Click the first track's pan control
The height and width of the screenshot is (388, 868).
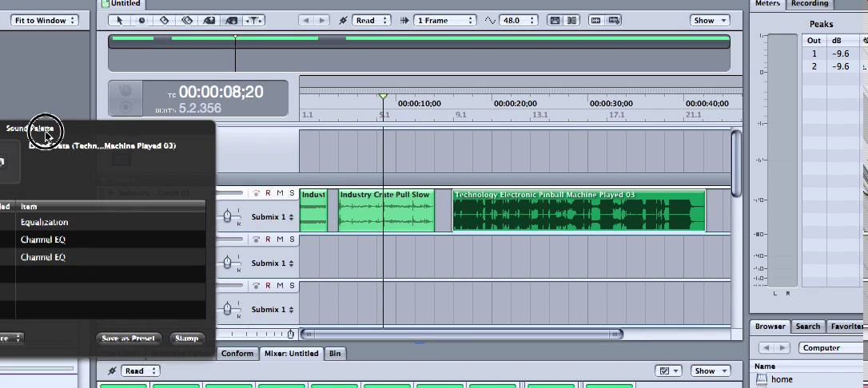227,216
